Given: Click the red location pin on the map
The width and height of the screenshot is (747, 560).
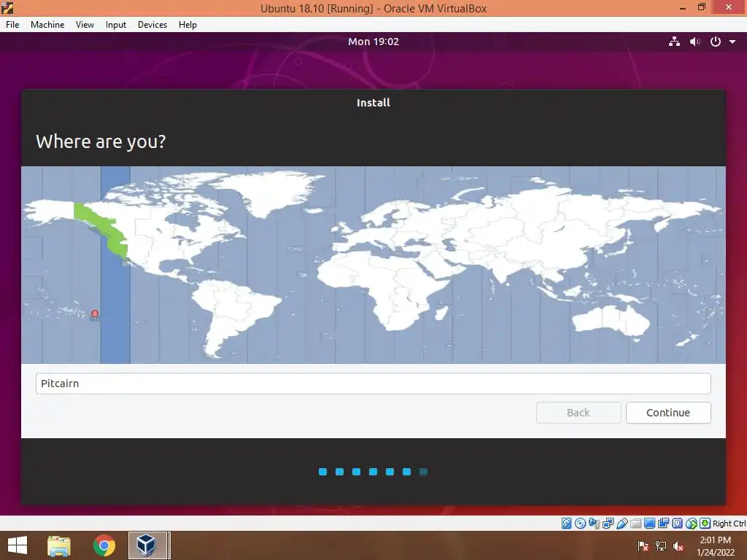Looking at the screenshot, I should [x=95, y=314].
